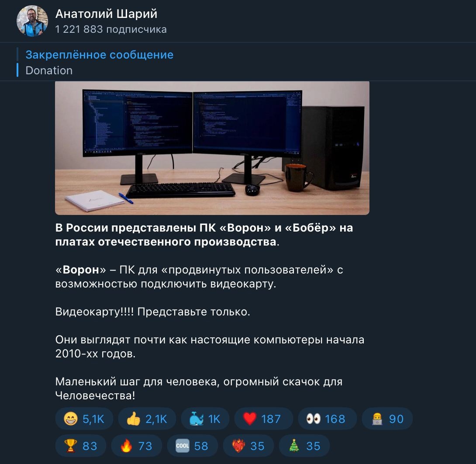Open the computer desk photo
Image resolution: width=476 pixels, height=464 pixels.
pyautogui.click(x=212, y=148)
